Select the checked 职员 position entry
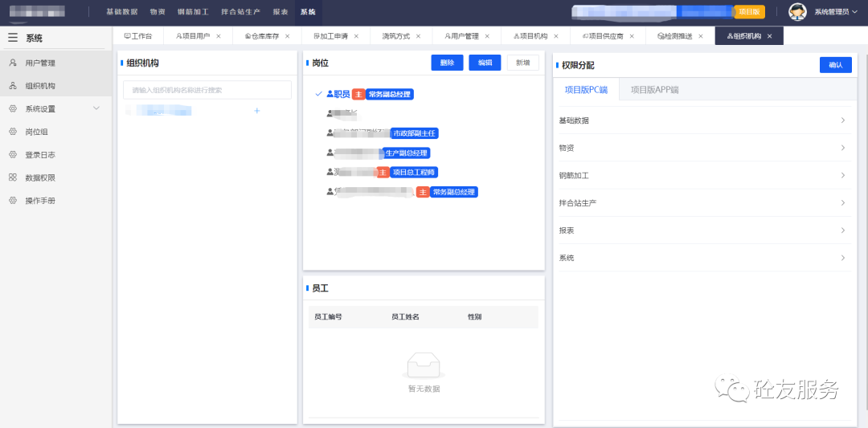This screenshot has height=428, width=868. 342,94
